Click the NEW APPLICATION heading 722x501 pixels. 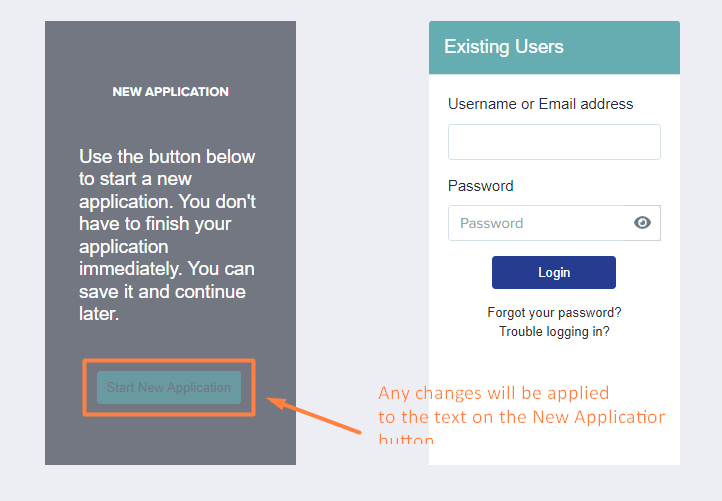click(x=170, y=92)
